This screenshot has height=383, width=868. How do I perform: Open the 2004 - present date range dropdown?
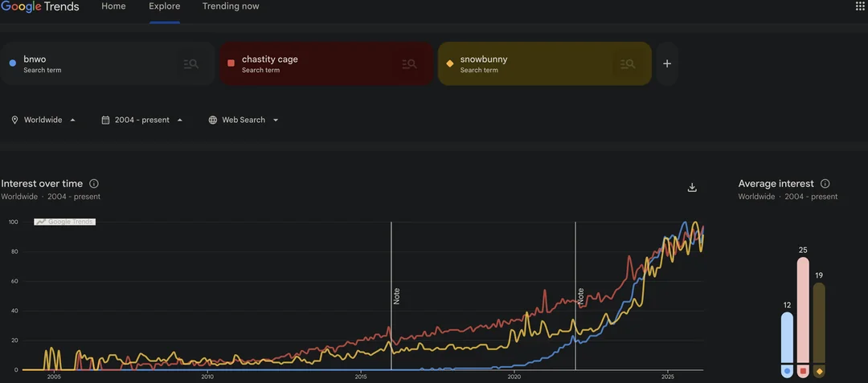coord(180,120)
